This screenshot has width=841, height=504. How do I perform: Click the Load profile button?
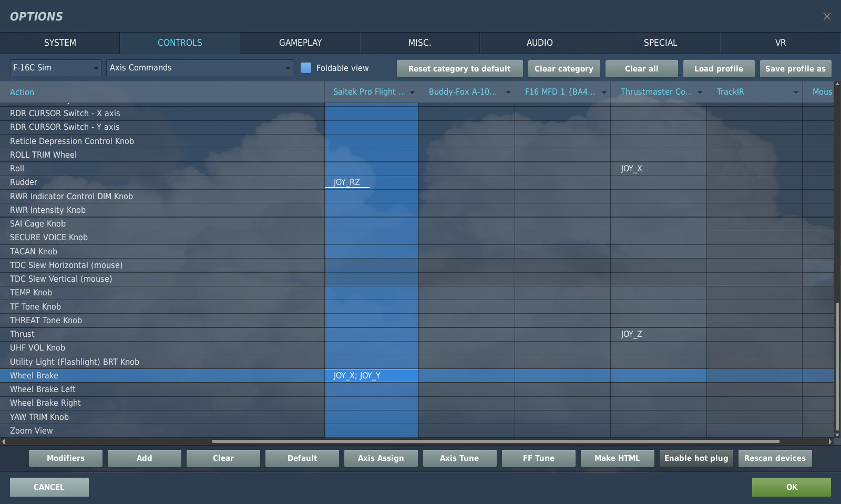click(x=719, y=69)
